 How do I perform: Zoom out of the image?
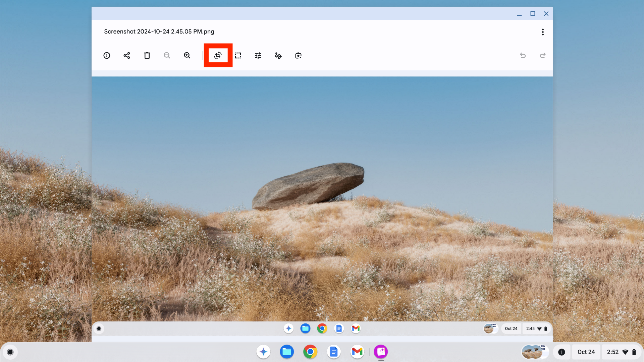167,56
